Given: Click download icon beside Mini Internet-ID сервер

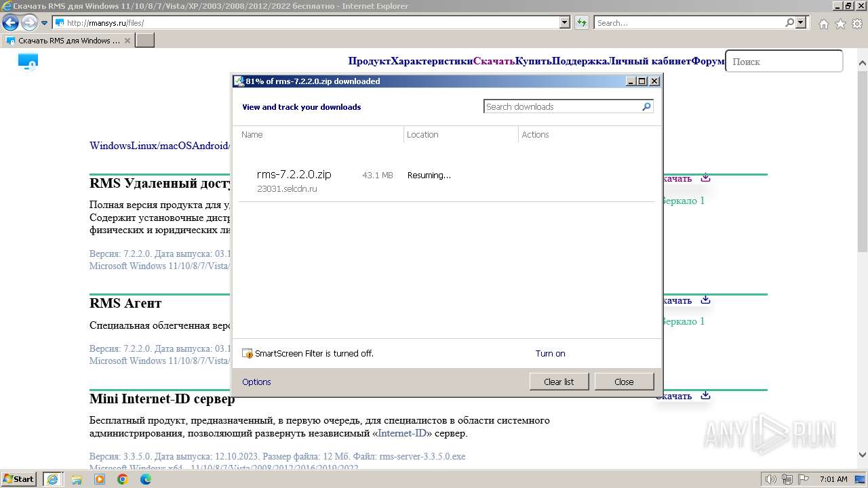Looking at the screenshot, I should click(705, 395).
